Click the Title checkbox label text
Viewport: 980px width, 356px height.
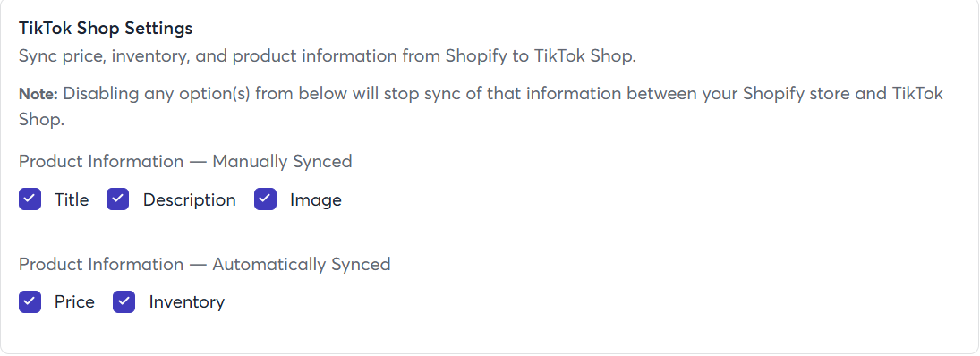[x=72, y=199]
